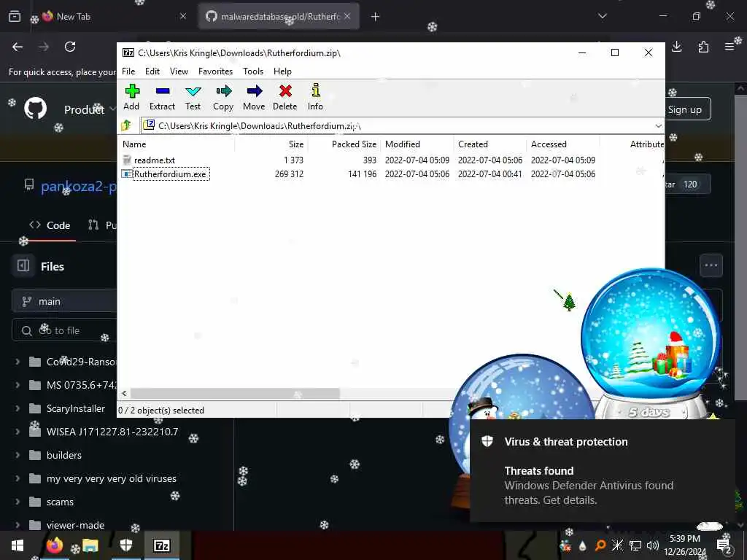Open the Tools menu
747x560 pixels.
[x=253, y=71]
